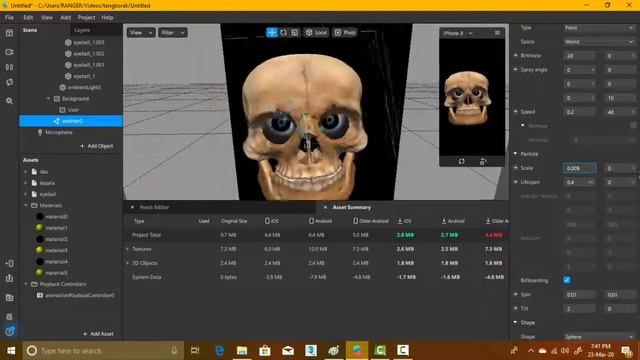Open the Help menu
Viewport: 640px width, 360px height.
point(107,18)
